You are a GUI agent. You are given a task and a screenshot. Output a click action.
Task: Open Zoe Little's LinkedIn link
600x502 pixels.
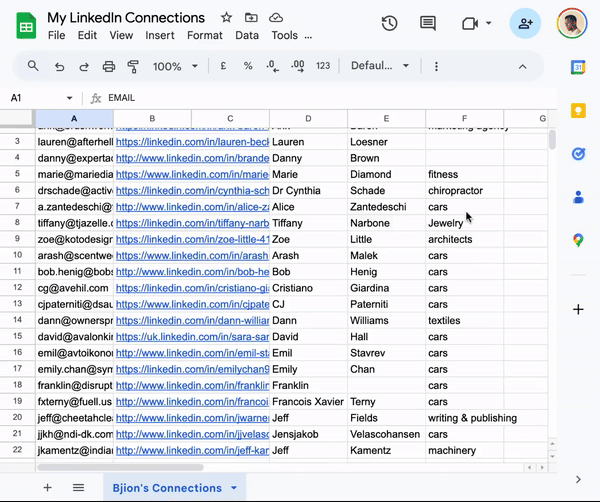point(192,240)
